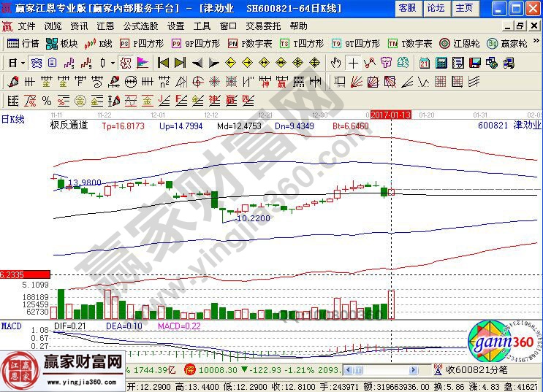Click the 600821 津劝业 stock title

click(x=509, y=125)
